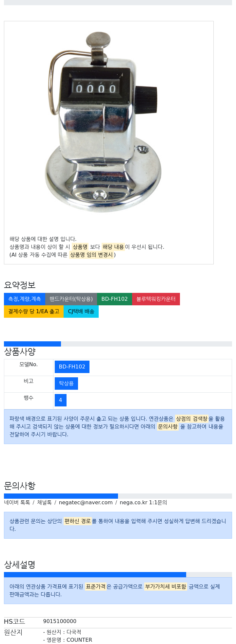Select the blue 측정,계량,계측 category tag
Image resolution: width=236 pixels, height=644 pixels.
(25, 299)
